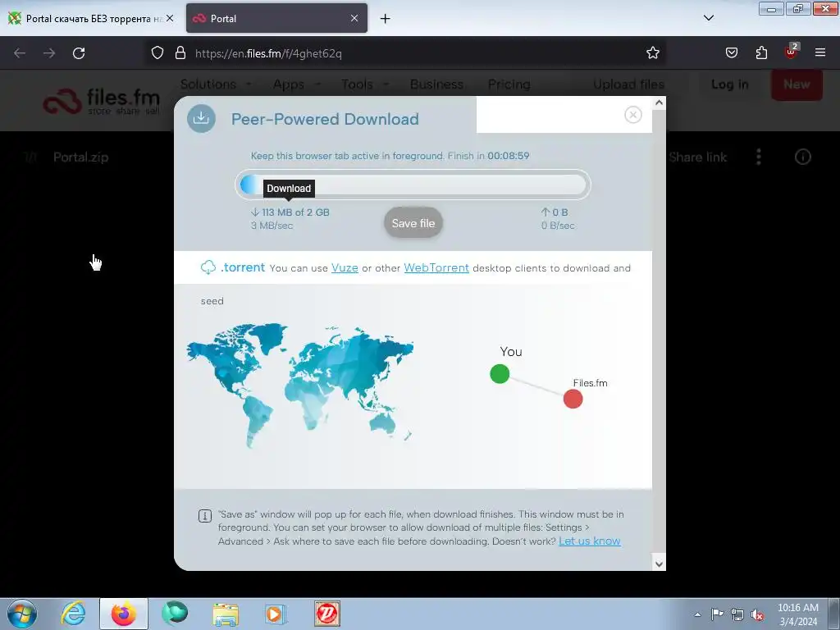This screenshot has height=630, width=840.
Task: Open the Firefox application menu
Action: click(820, 52)
